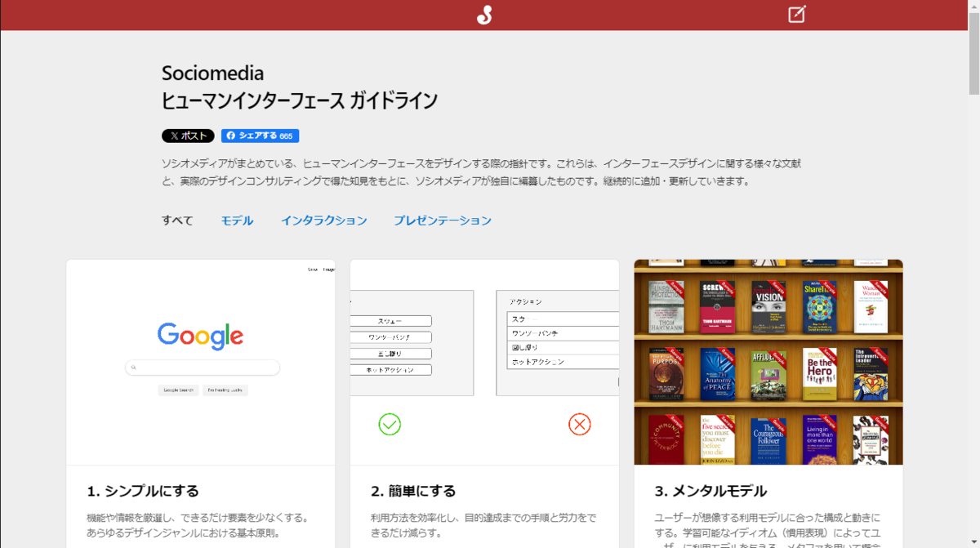The height and width of the screenshot is (548, 980).
Task: Open the 3. メンタルモデル heading link
Action: [710, 491]
